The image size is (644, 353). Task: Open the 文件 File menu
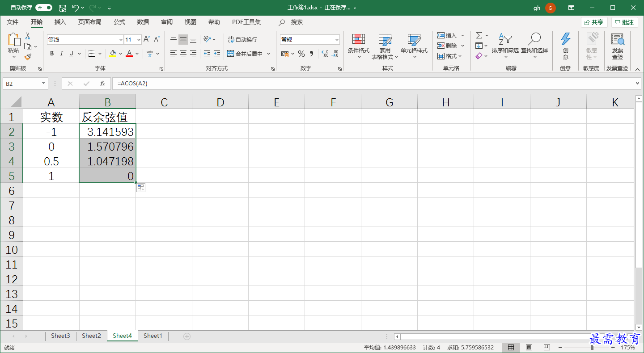coord(13,22)
